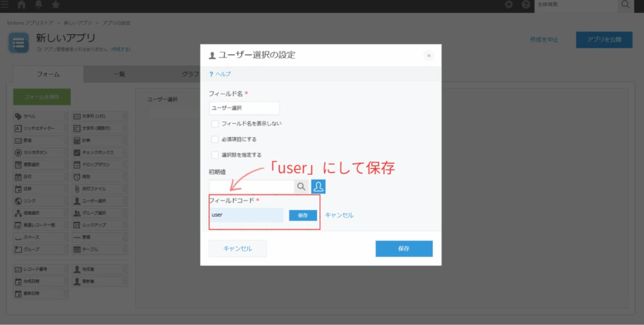This screenshot has width=644, height=325.
Task: Select the ラジオボタン field in palette
Action: click(41, 153)
